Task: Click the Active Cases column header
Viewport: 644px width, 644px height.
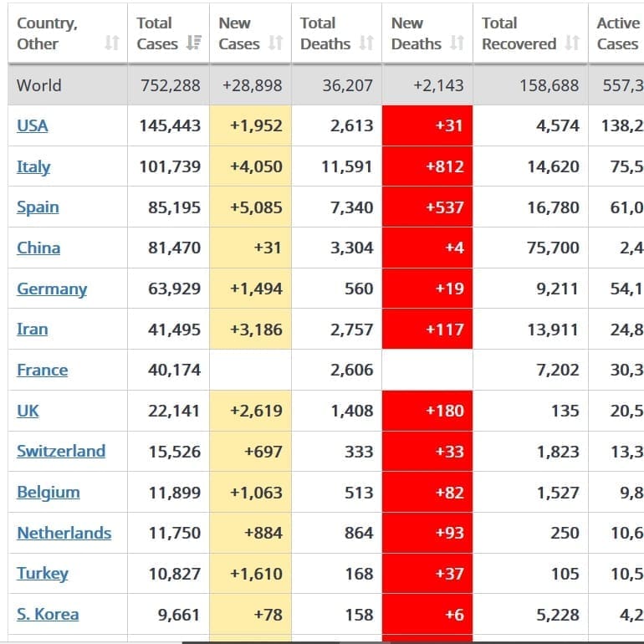Action: pyautogui.click(x=618, y=33)
